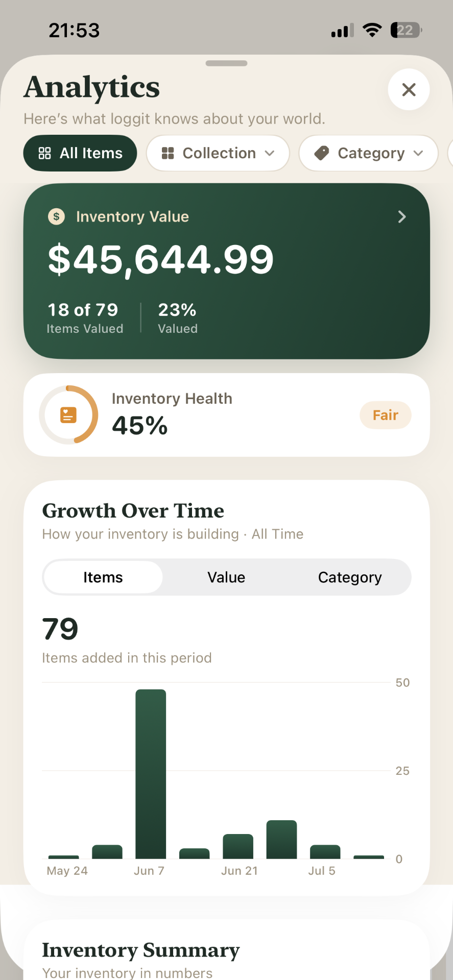Select the All Items filter chip
Image resolution: width=453 pixels, height=980 pixels.
80,153
